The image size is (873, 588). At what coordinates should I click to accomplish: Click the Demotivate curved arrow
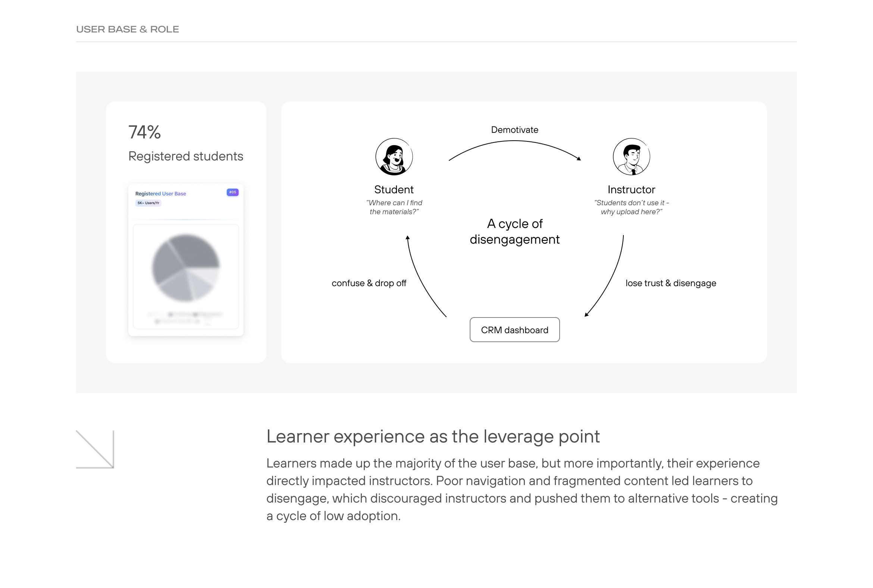point(514,141)
